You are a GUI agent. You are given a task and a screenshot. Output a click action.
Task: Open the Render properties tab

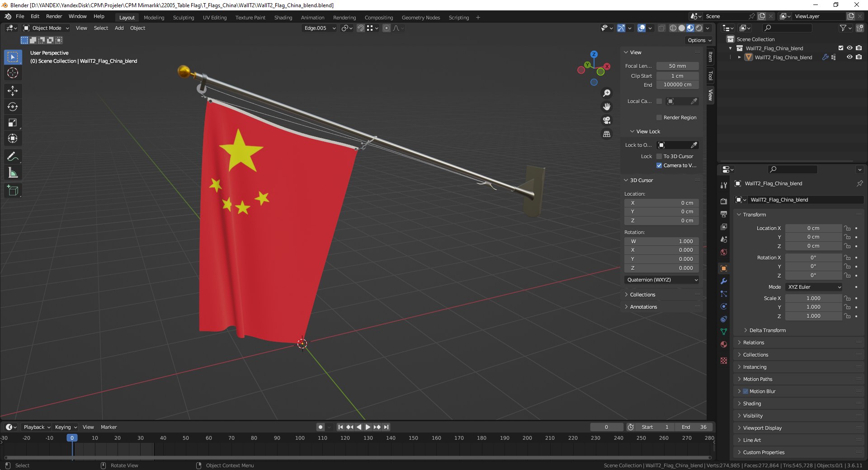[x=724, y=201]
